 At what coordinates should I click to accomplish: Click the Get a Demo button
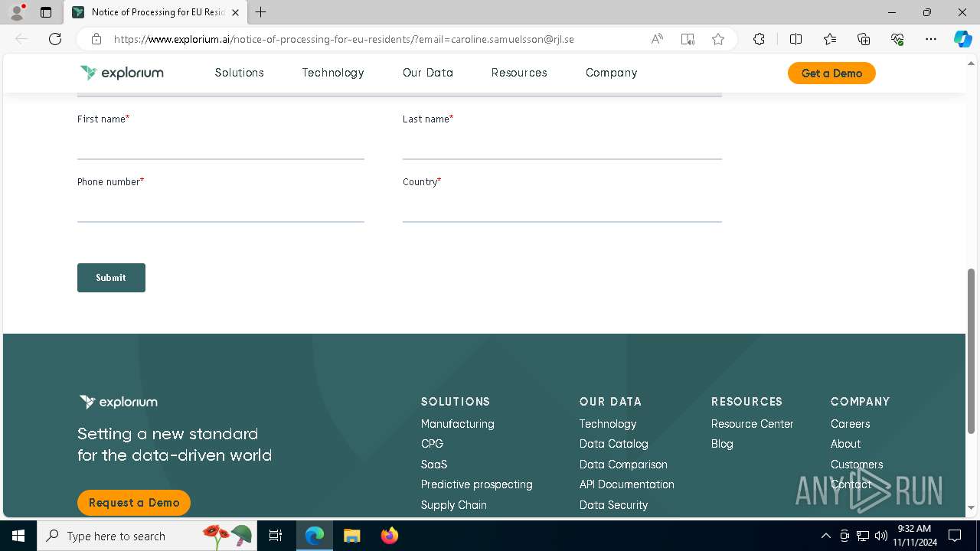(831, 73)
